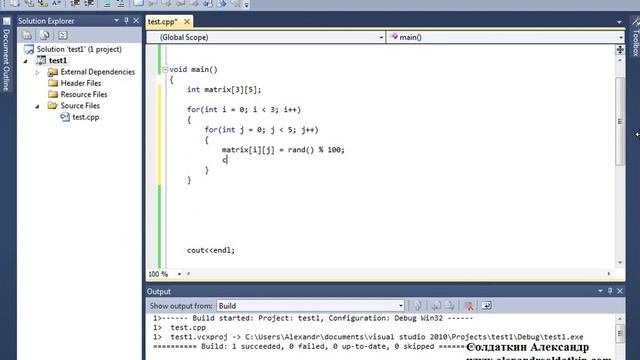This screenshot has height=360, width=640.
Task: Click the Header Files folder icon
Action: coord(53,83)
